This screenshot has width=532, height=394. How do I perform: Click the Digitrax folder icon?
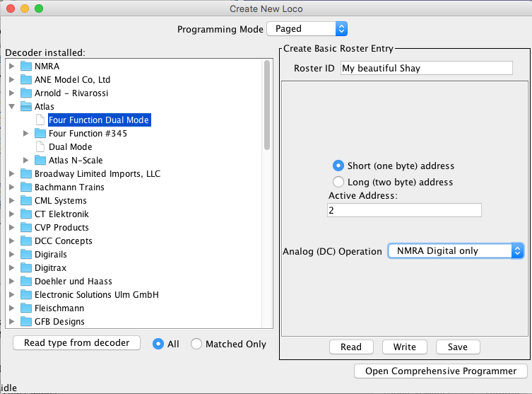[26, 268]
